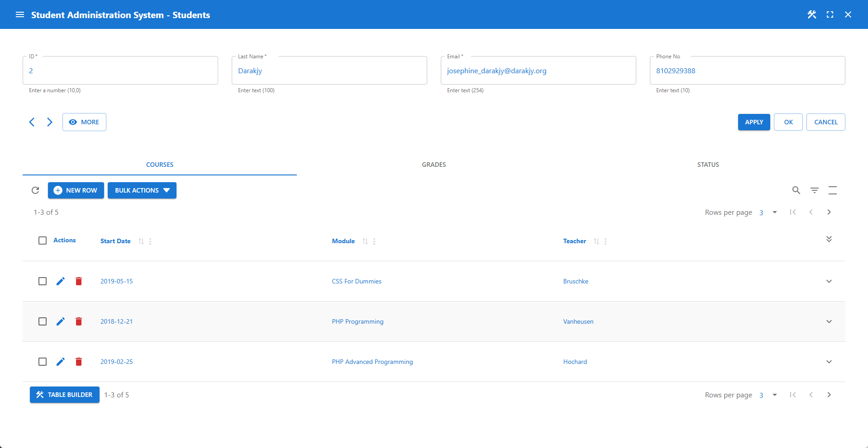Open the Module column options menu
This screenshot has width=868, height=448.
click(374, 241)
